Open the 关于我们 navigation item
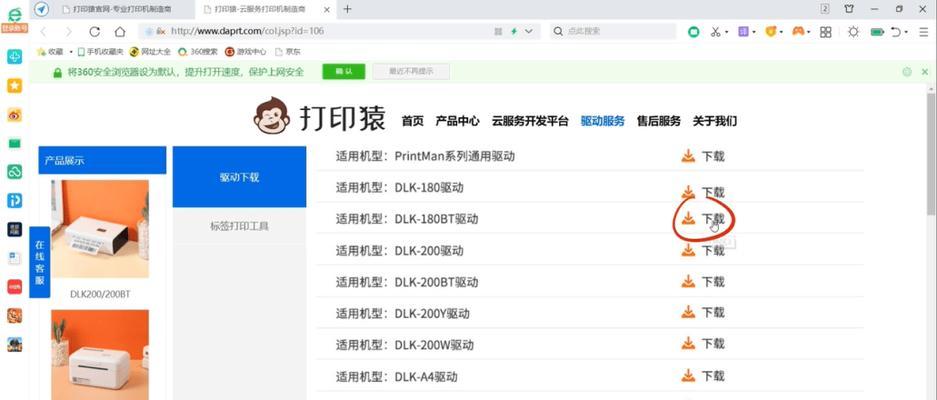Screen dimensions: 937x400 pyautogui.click(x=715, y=121)
